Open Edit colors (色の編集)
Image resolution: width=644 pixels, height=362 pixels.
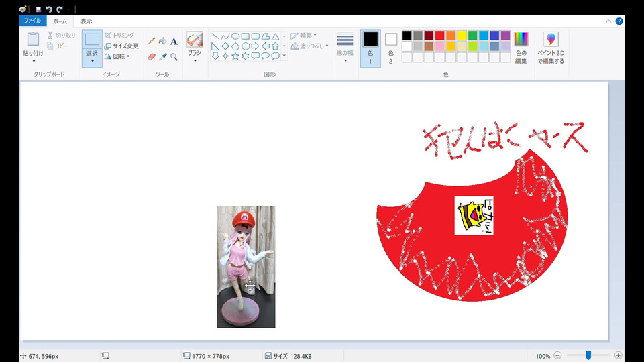[521, 48]
